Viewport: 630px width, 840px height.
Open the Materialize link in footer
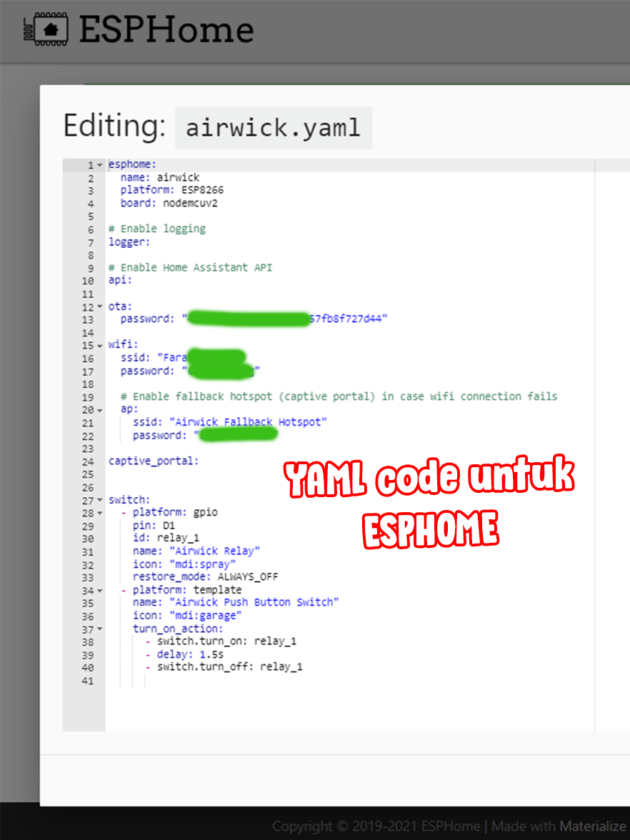pos(593,826)
